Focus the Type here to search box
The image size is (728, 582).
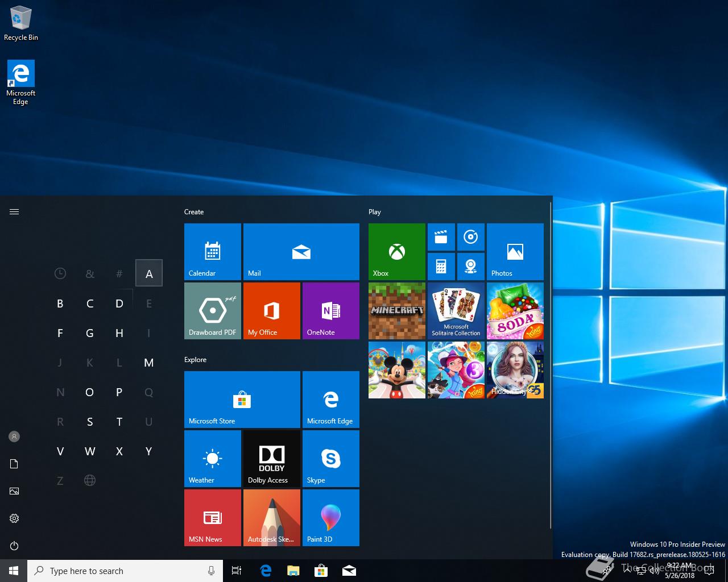pyautogui.click(x=125, y=571)
